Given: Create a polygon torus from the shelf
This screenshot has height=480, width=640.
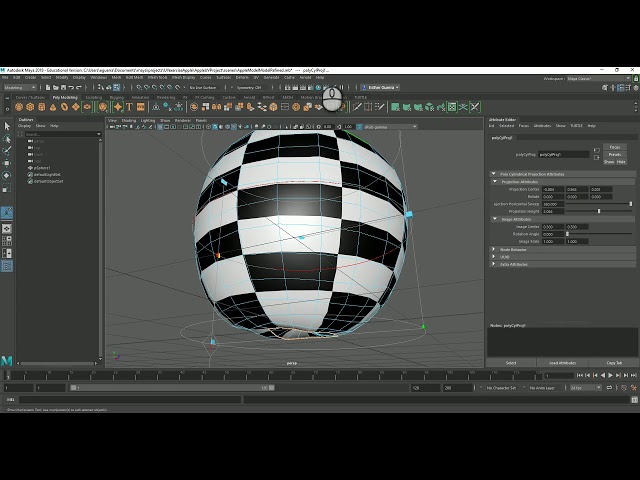Looking at the screenshot, I should [x=64, y=107].
